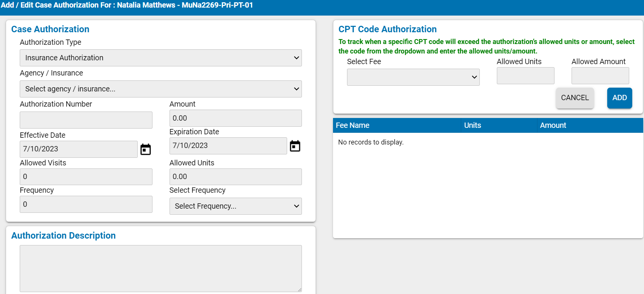Select the Effective Date text field
This screenshot has width=644, height=294.
(78, 149)
